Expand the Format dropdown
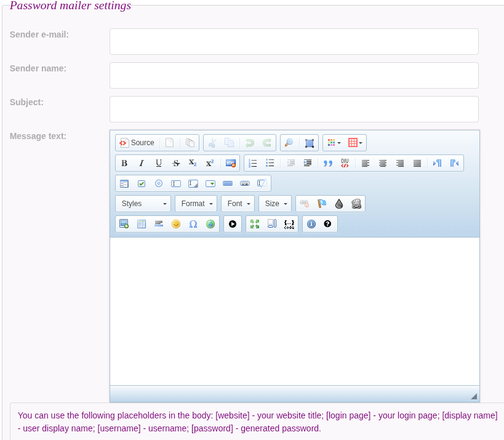 point(196,204)
